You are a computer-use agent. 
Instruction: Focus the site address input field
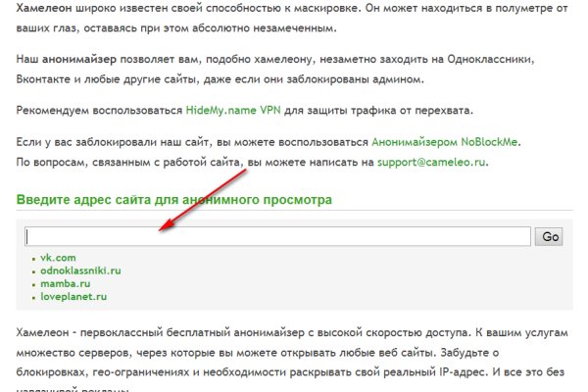pos(277,236)
